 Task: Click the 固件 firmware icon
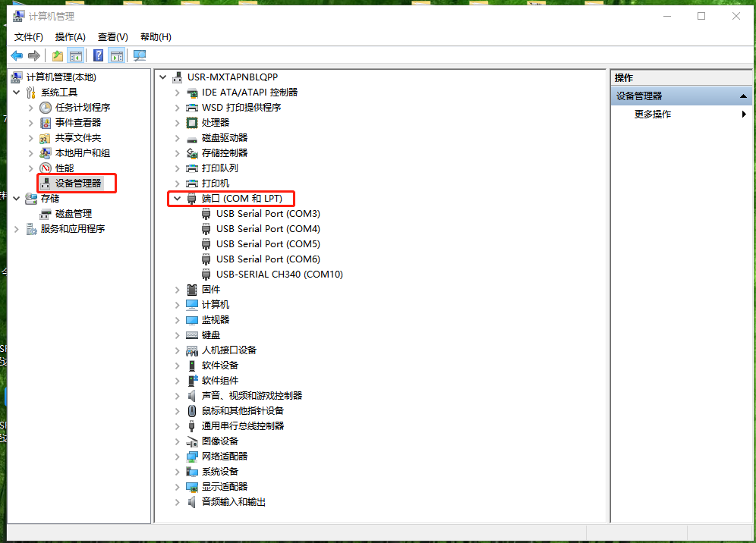click(192, 290)
